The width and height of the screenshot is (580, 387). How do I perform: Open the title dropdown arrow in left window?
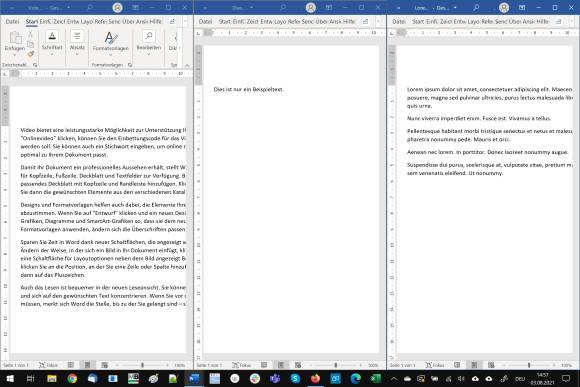point(69,7)
